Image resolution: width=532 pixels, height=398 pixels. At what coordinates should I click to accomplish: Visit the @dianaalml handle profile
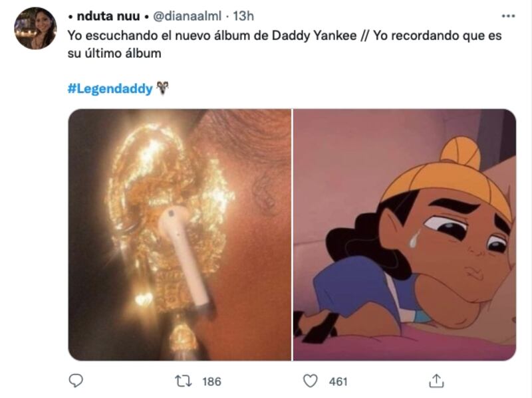[187, 16]
